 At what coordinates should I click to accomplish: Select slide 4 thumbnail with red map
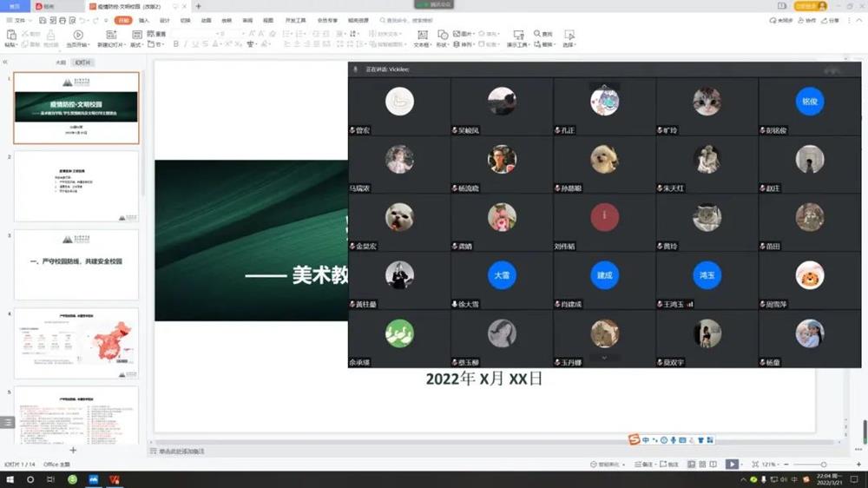(76, 344)
